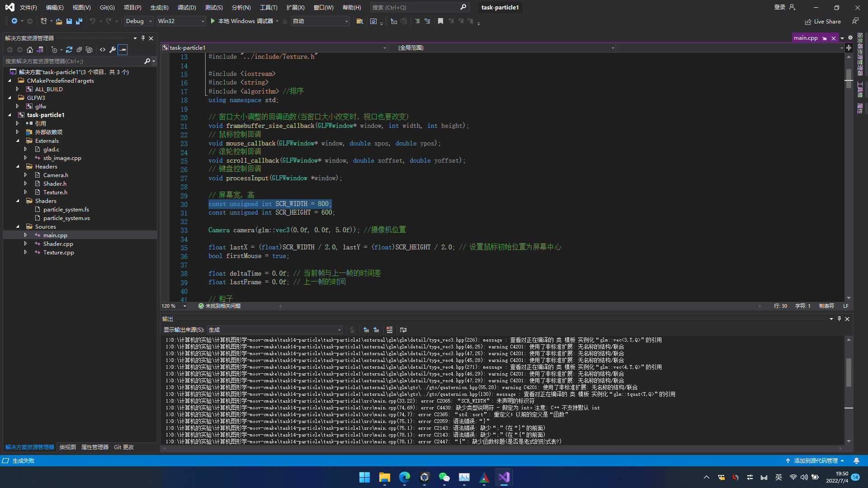Open the Debug configuration dropdown
Image resolution: width=868 pixels, height=488 pixels.
139,21
